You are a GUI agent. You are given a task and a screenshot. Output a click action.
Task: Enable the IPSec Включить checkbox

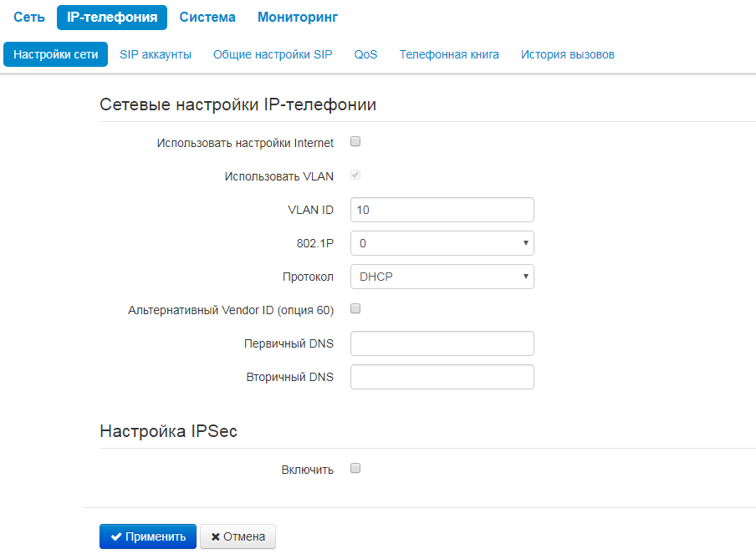(x=355, y=469)
